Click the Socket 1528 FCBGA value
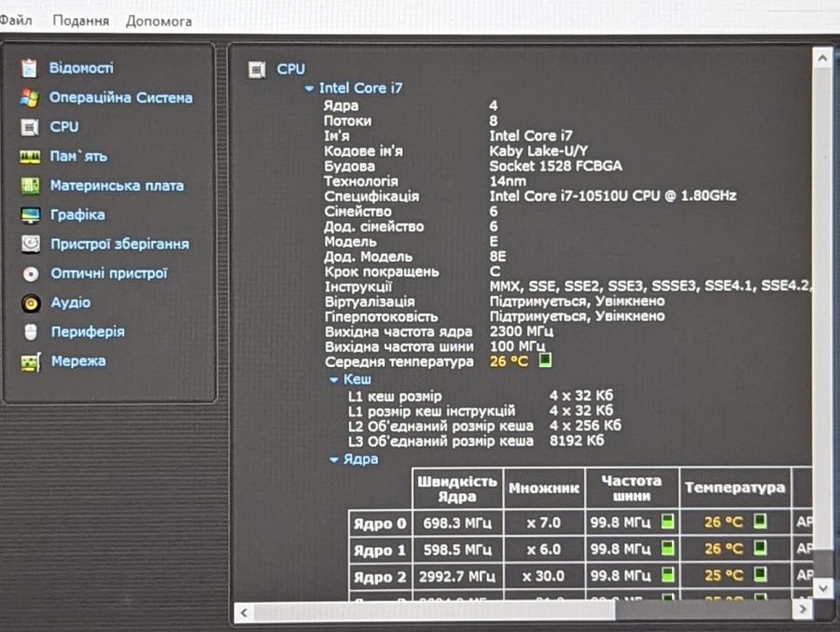This screenshot has width=840, height=632. click(555, 166)
